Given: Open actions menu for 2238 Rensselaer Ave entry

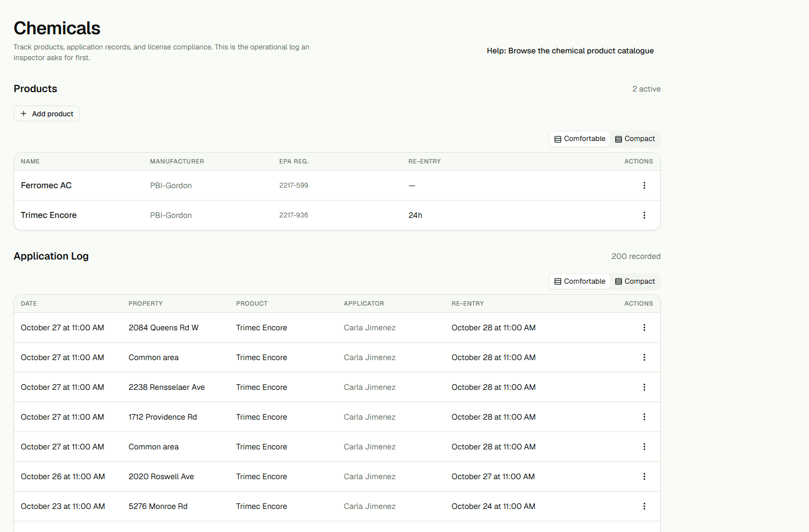Looking at the screenshot, I should click(644, 387).
